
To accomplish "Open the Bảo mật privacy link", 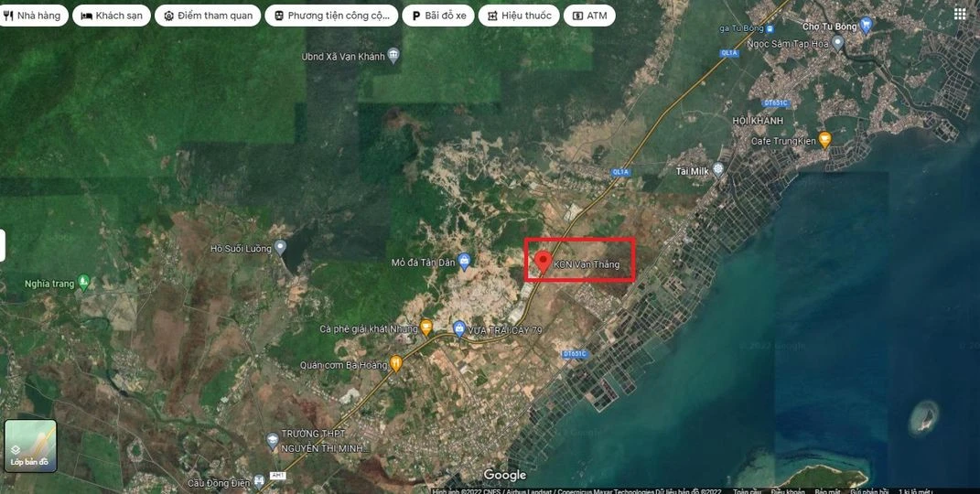I will pyautogui.click(x=825, y=491).
